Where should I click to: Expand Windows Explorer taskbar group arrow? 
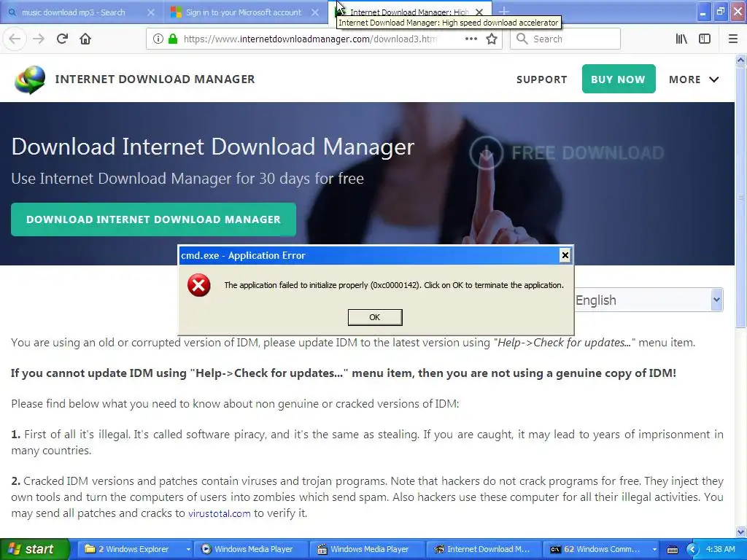(188, 549)
